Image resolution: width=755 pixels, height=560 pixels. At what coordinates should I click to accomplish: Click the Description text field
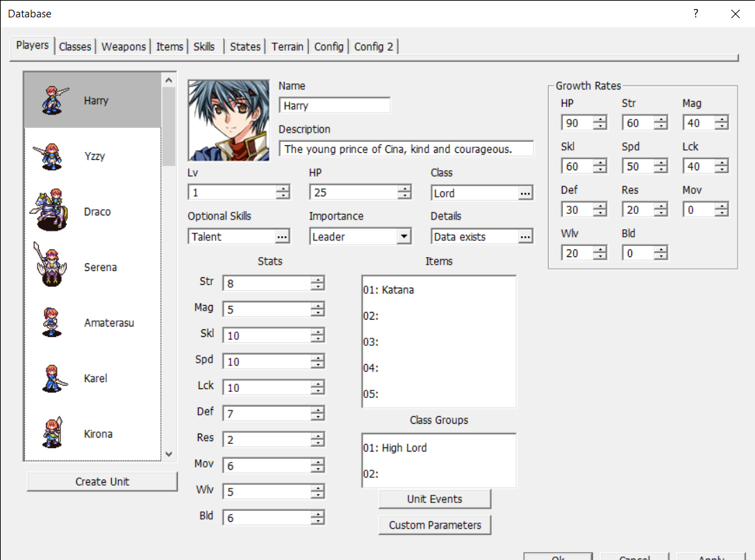point(406,149)
